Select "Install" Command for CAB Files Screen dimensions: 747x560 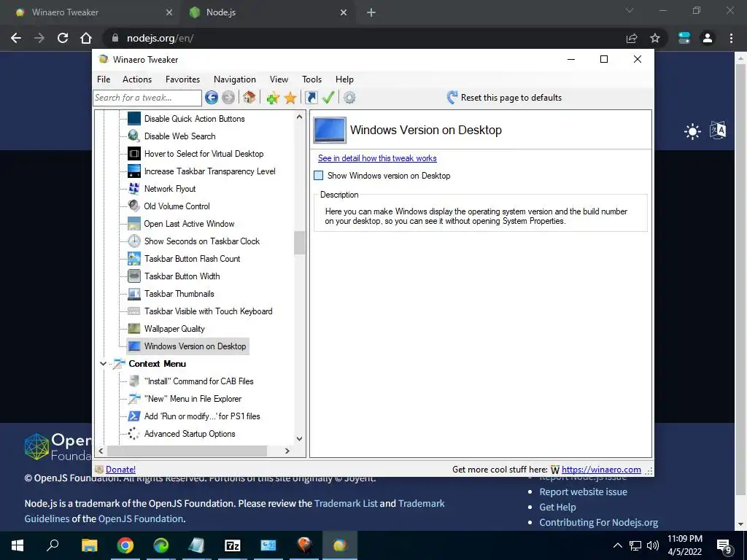pyautogui.click(x=198, y=381)
